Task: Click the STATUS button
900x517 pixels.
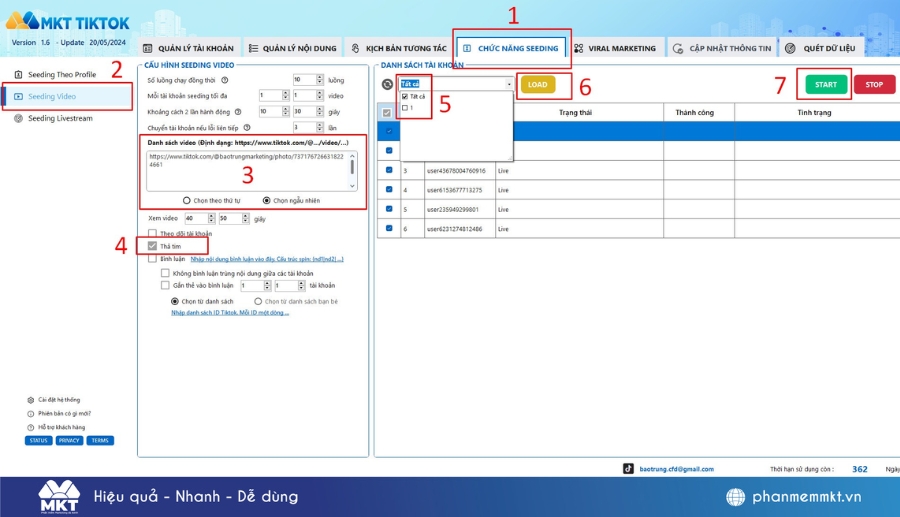Action: 38,441
